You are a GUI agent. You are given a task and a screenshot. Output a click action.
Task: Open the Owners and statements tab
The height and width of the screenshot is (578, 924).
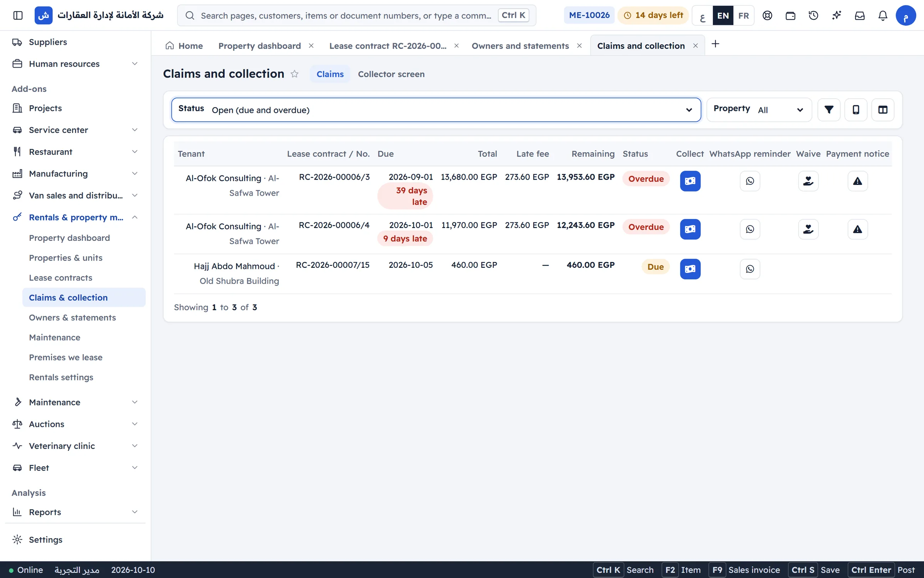520,46
